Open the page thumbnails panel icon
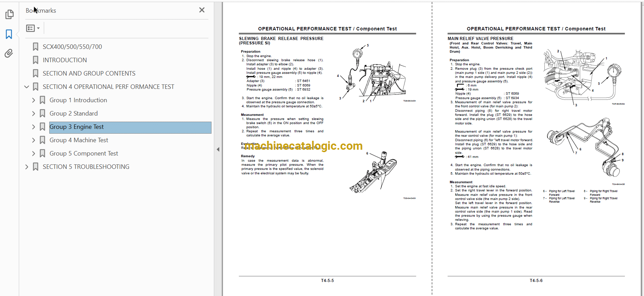Screen dimensions: 644x296 pos(9,14)
